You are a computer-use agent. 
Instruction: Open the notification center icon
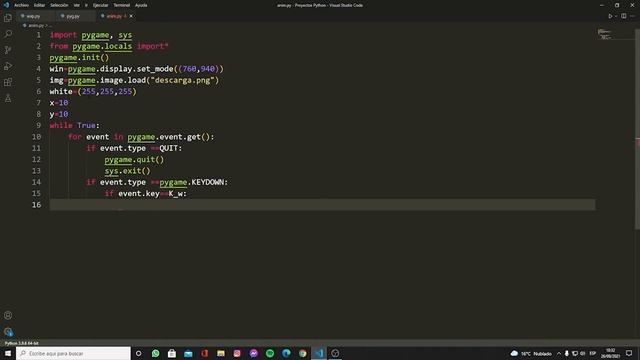(629, 353)
